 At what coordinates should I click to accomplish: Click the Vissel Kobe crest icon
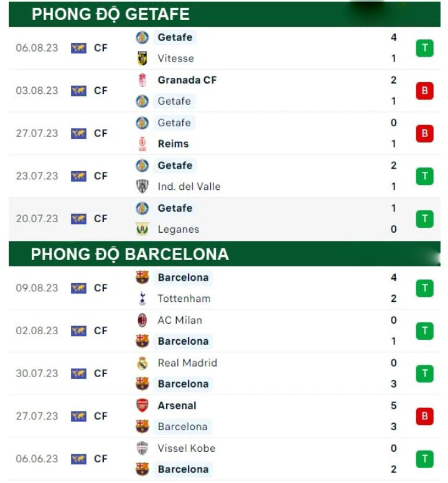click(142, 448)
